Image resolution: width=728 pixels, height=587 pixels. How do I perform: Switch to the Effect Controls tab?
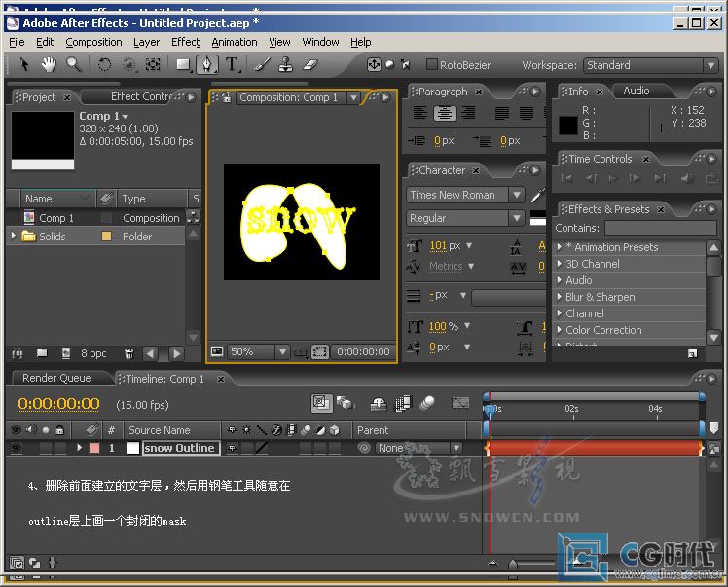point(142,96)
